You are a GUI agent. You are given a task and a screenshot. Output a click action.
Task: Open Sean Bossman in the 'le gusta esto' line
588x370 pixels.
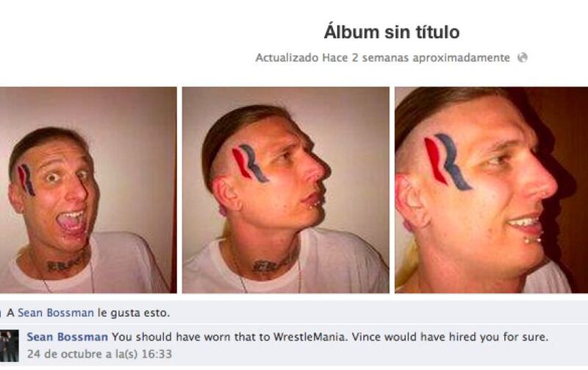click(56, 313)
